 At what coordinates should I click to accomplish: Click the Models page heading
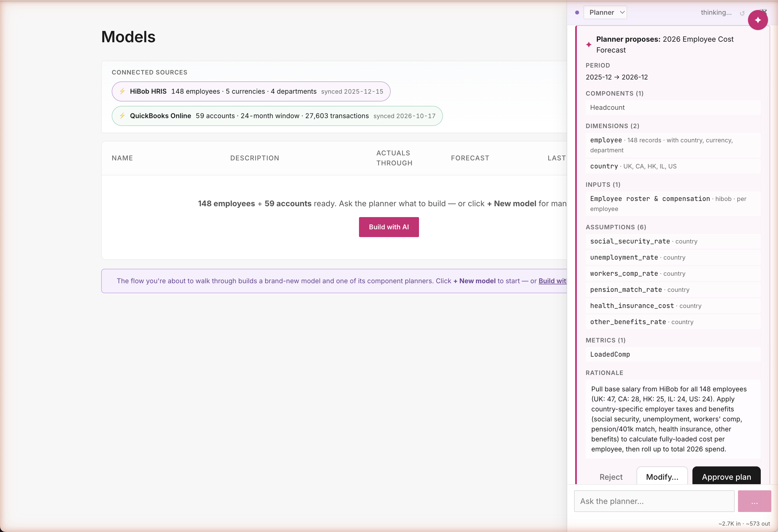128,36
